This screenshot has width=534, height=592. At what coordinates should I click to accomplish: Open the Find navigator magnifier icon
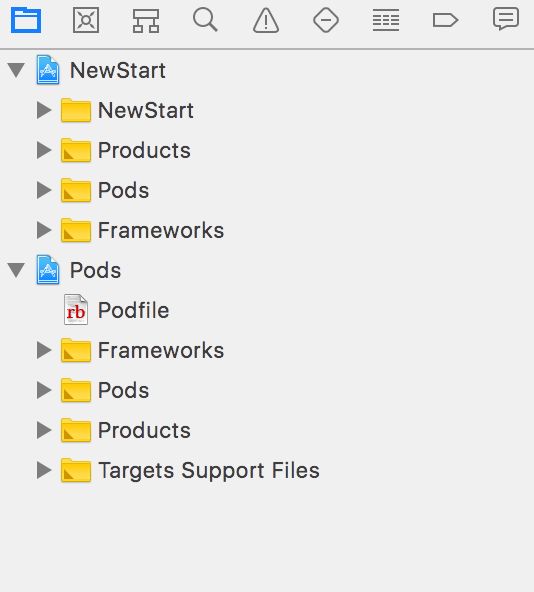[x=205, y=20]
